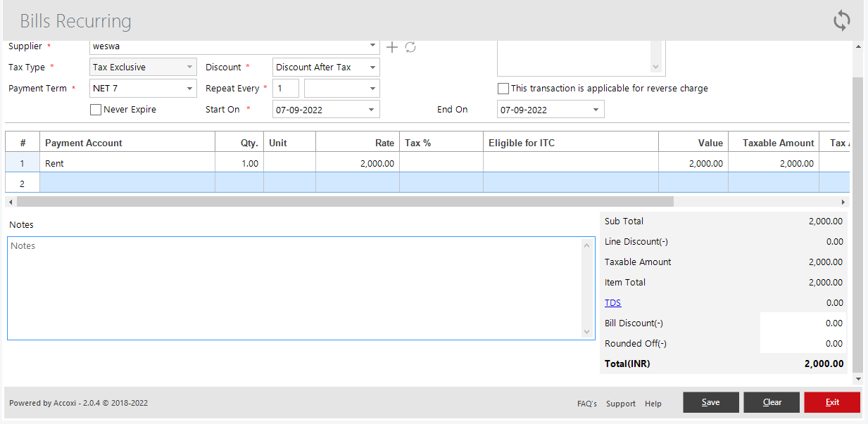The width and height of the screenshot is (868, 424).
Task: Click the red Exit button
Action: (x=832, y=402)
